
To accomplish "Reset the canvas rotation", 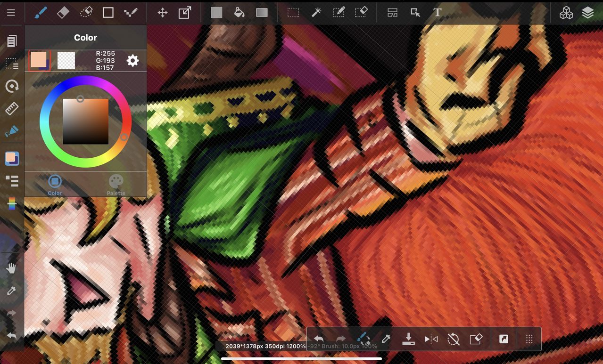I will pyautogui.click(x=453, y=339).
